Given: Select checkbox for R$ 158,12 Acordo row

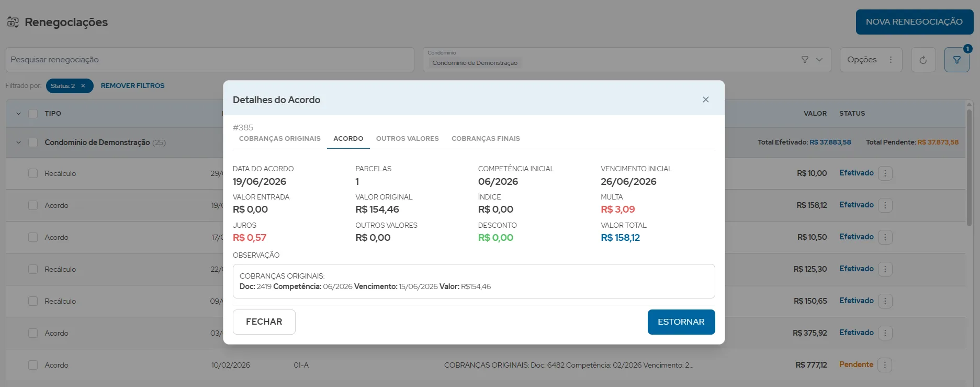Looking at the screenshot, I should (x=33, y=205).
